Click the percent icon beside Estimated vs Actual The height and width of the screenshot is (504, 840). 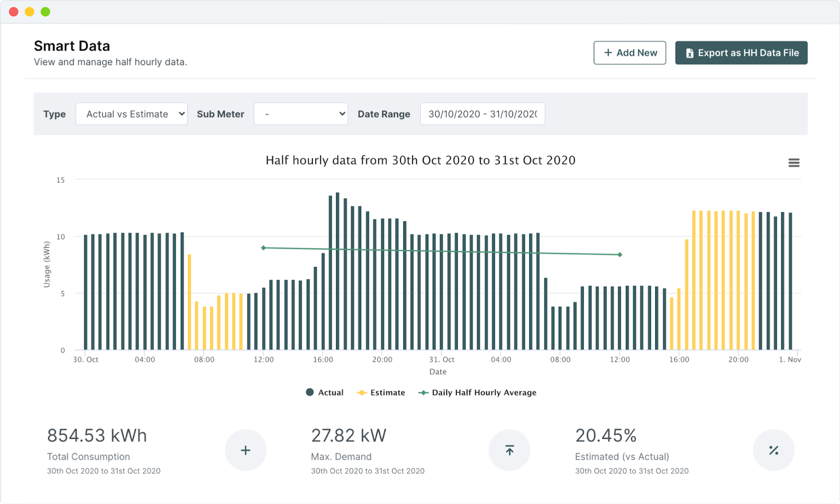click(x=773, y=450)
